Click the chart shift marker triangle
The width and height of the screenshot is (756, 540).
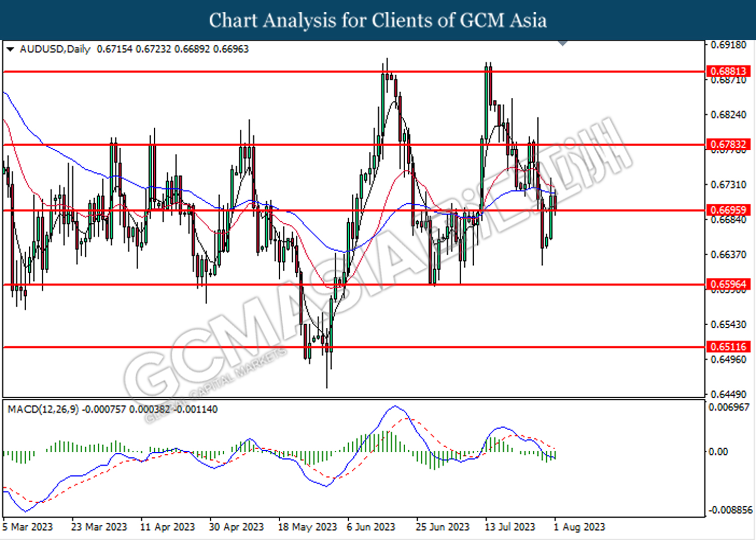(x=563, y=43)
